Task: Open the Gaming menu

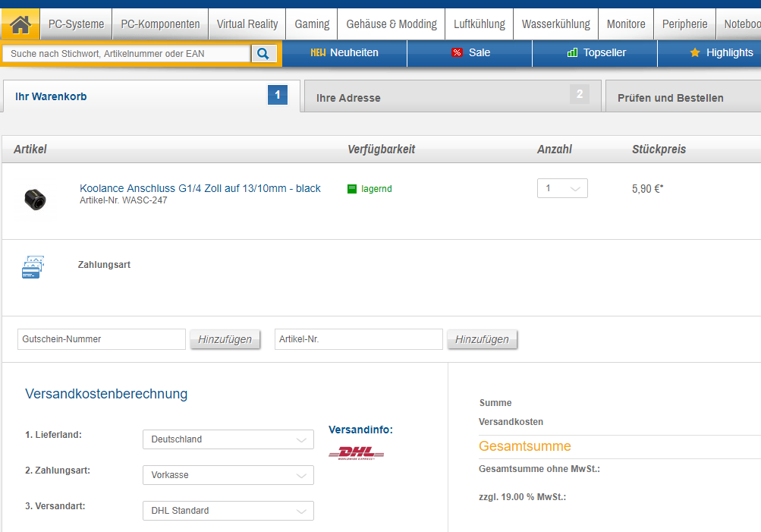Action: tap(312, 24)
